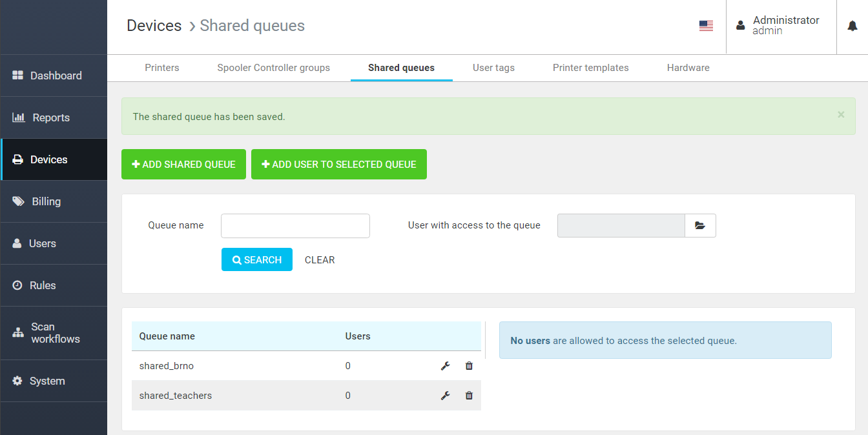Open Dashboard from the sidebar
The image size is (868, 435).
pos(54,76)
